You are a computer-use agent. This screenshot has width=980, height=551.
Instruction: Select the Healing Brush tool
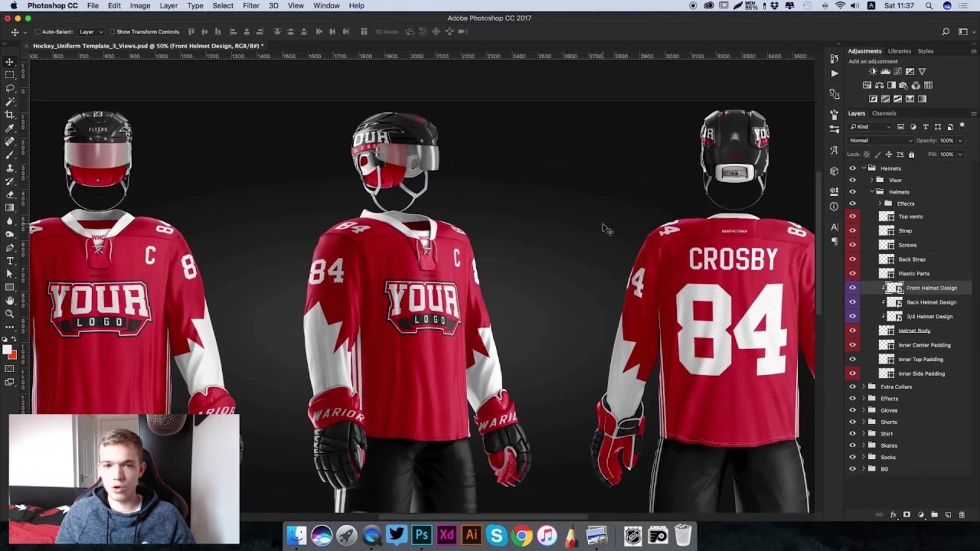[x=10, y=142]
